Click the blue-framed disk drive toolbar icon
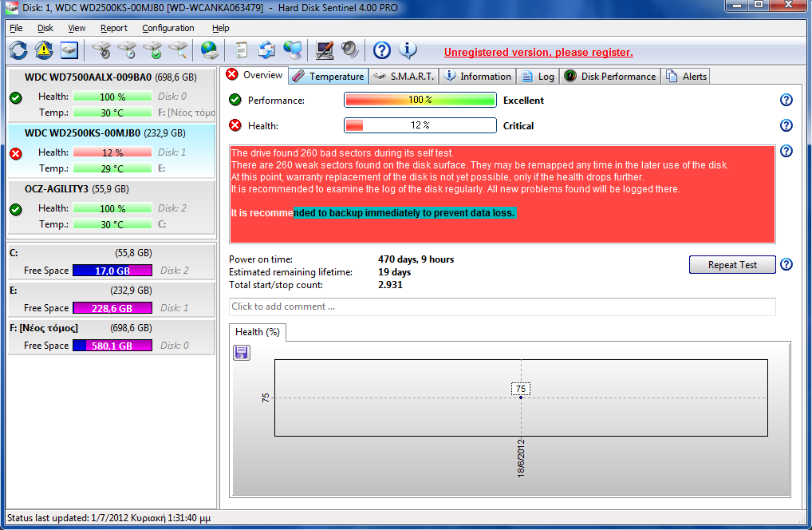 (x=69, y=50)
